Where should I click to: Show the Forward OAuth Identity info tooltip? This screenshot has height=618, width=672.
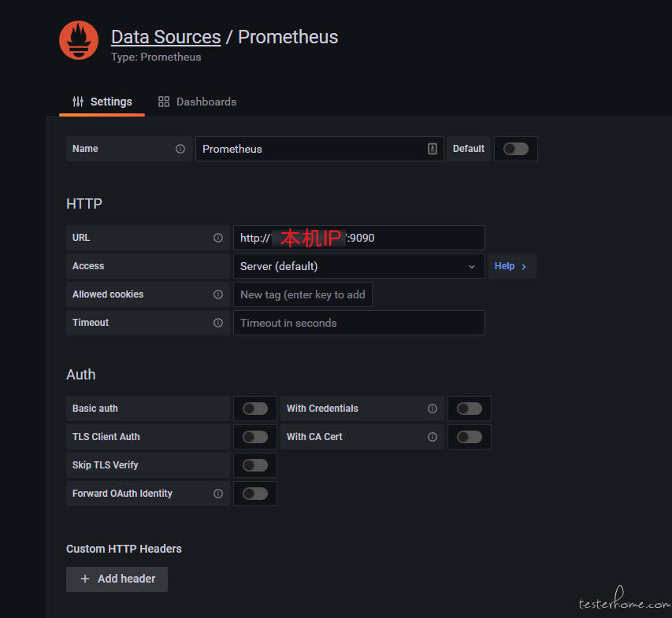[218, 494]
